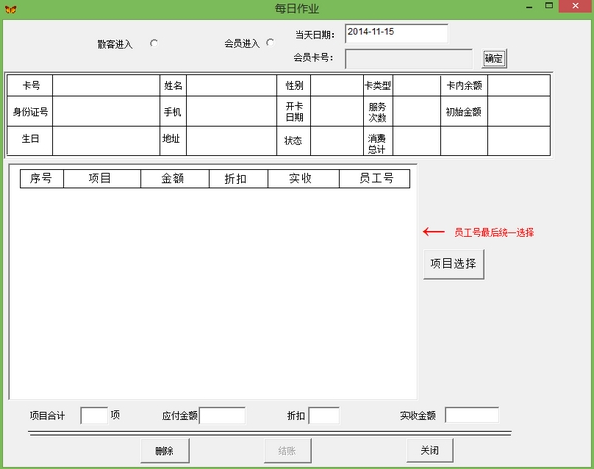Viewport: 594px width, 469px height.
Task: Click the 结账 button
Action: click(x=288, y=450)
